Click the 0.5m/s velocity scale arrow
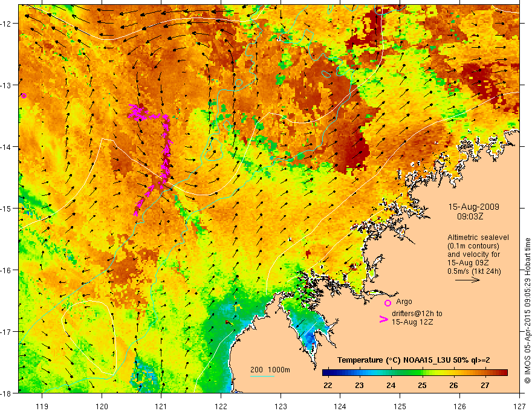Screen dimensions: 532x411 pos(467,280)
